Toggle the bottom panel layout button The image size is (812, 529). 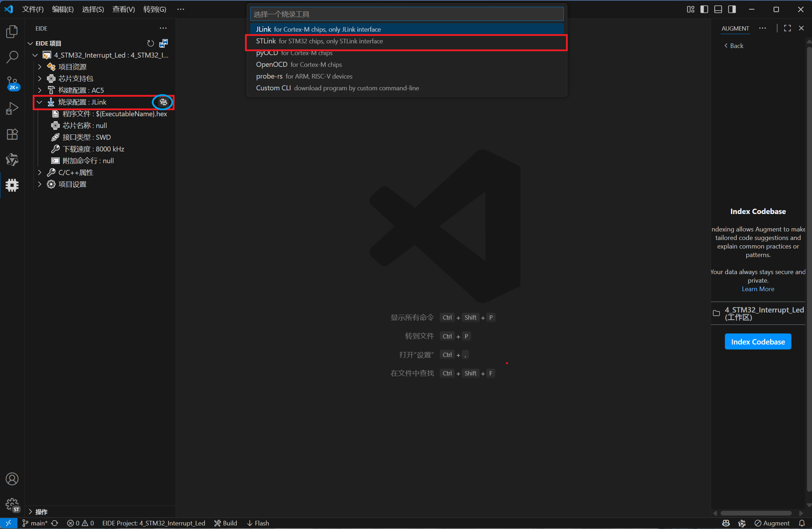pyautogui.click(x=718, y=9)
